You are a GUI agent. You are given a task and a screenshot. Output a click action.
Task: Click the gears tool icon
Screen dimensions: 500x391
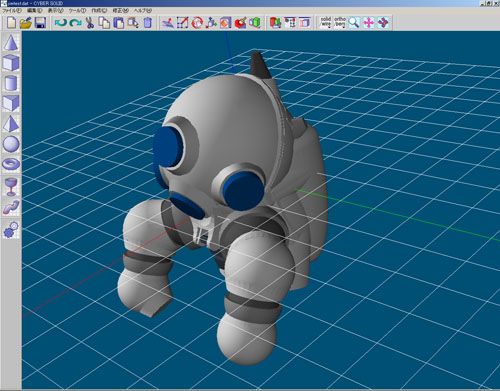11,229
